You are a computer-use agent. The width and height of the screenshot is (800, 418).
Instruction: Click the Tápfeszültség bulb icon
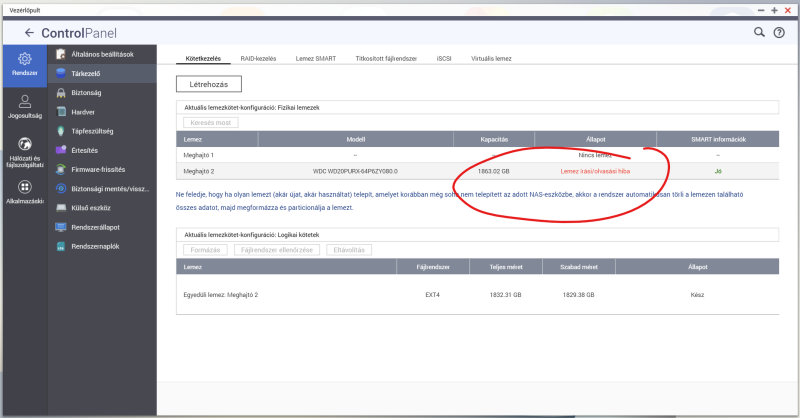pos(61,131)
